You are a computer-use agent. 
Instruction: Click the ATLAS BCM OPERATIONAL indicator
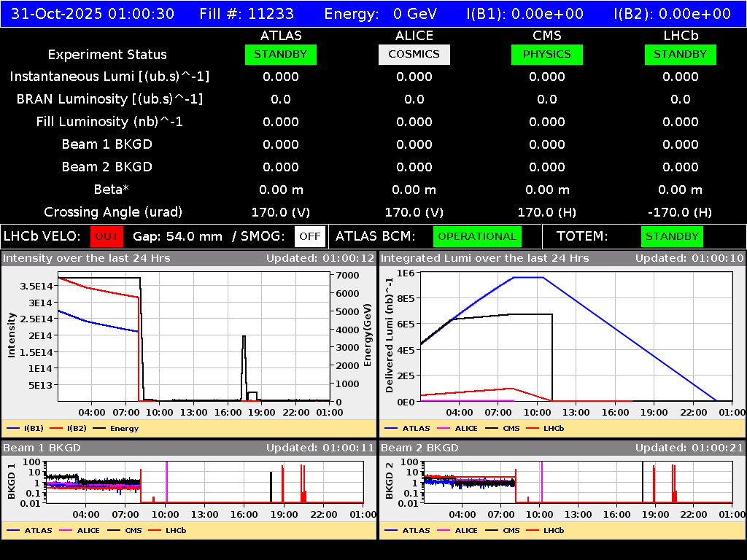click(x=477, y=236)
